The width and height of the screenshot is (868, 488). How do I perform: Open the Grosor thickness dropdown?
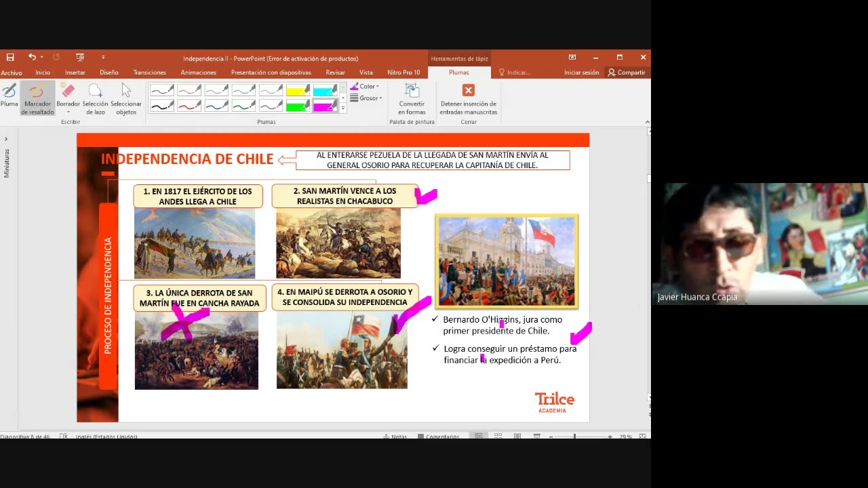[x=366, y=98]
